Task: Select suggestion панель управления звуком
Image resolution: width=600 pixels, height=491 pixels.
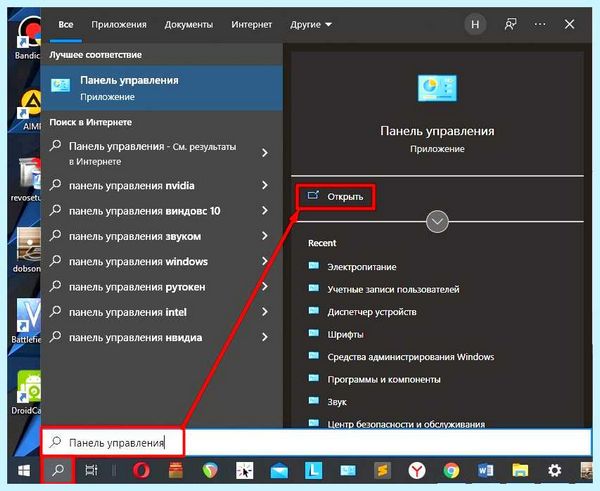Action: pos(135,236)
